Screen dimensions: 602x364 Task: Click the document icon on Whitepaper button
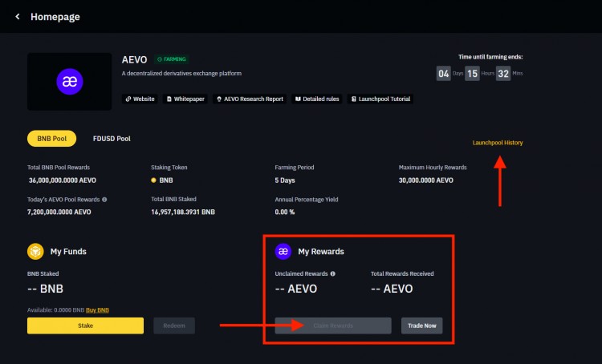pyautogui.click(x=169, y=99)
